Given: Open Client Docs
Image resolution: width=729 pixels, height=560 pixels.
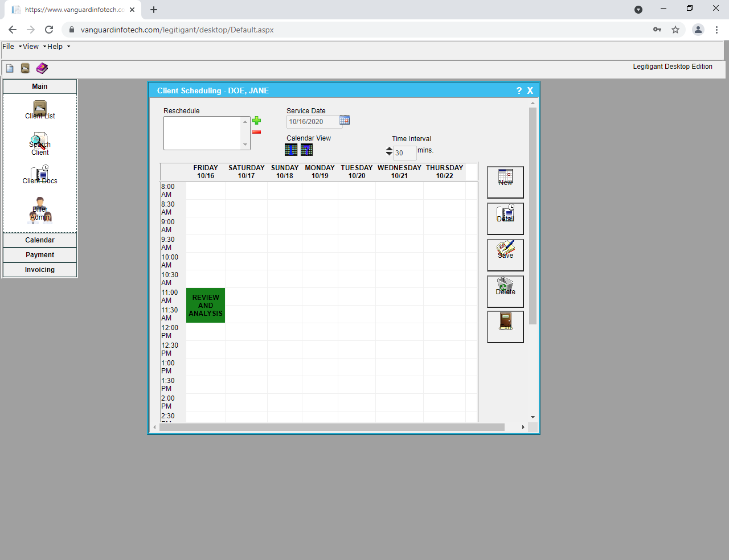Looking at the screenshot, I should (39, 174).
